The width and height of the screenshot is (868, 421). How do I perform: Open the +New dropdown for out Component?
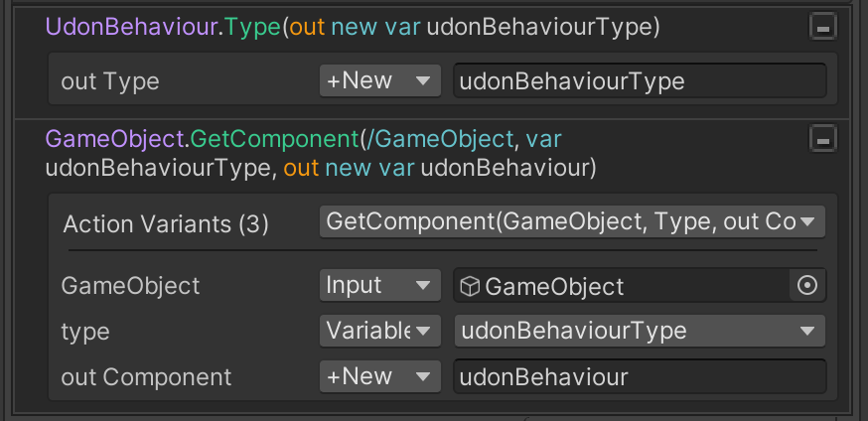point(379,376)
